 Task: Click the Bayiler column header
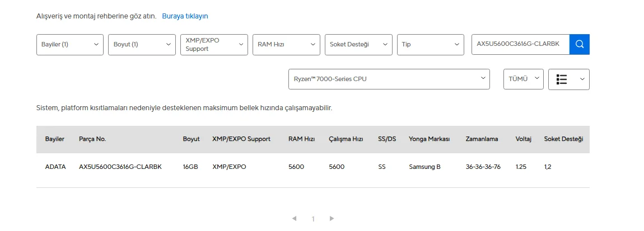pyautogui.click(x=55, y=139)
